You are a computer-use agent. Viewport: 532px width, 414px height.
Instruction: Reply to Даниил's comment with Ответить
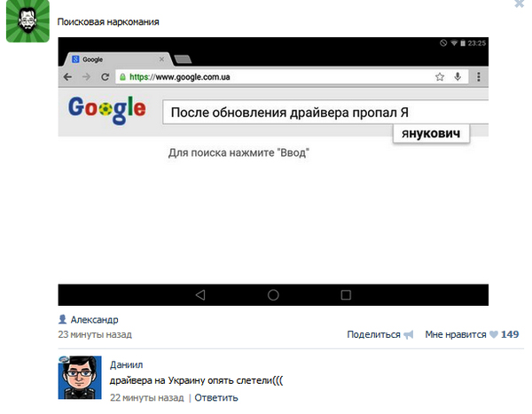(216, 398)
